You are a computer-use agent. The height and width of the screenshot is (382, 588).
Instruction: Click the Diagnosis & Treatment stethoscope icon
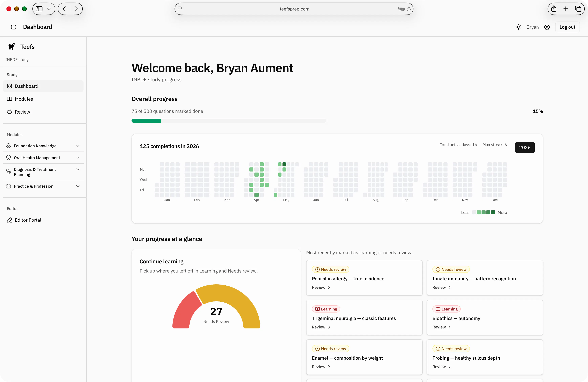pyautogui.click(x=8, y=172)
